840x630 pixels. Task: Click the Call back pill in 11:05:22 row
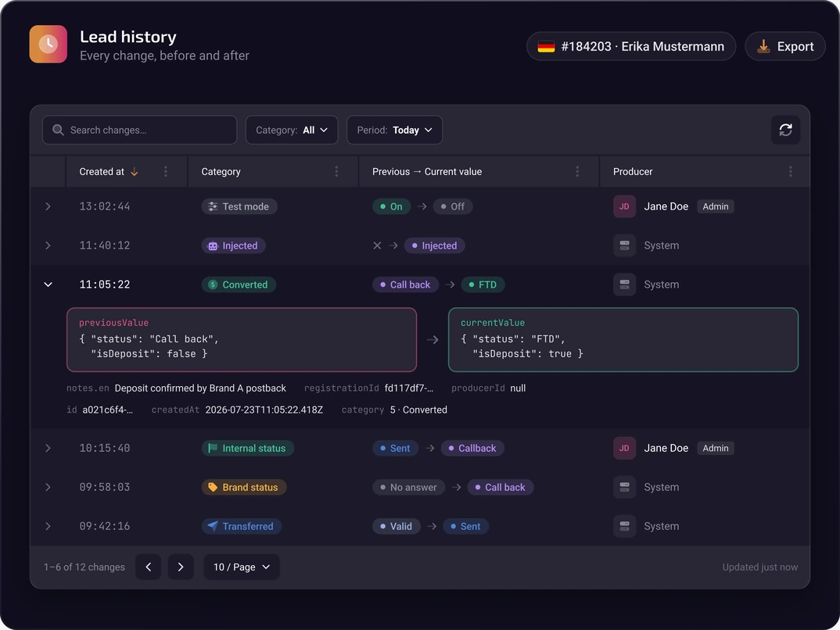click(406, 285)
